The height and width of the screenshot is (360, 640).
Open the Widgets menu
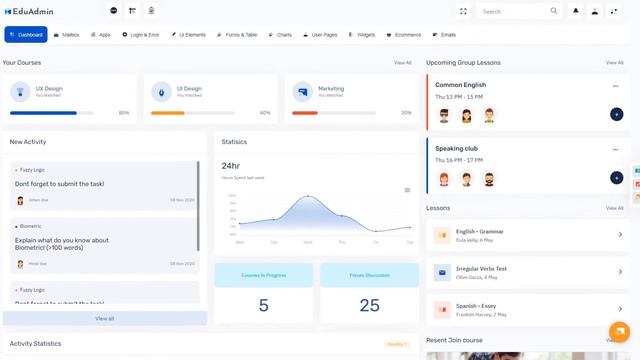[362, 35]
